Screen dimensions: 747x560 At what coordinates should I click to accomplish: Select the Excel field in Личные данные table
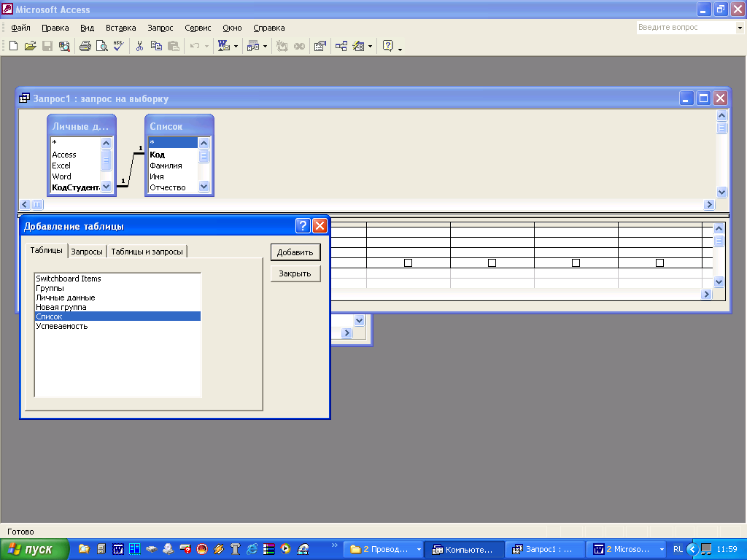click(x=75, y=166)
